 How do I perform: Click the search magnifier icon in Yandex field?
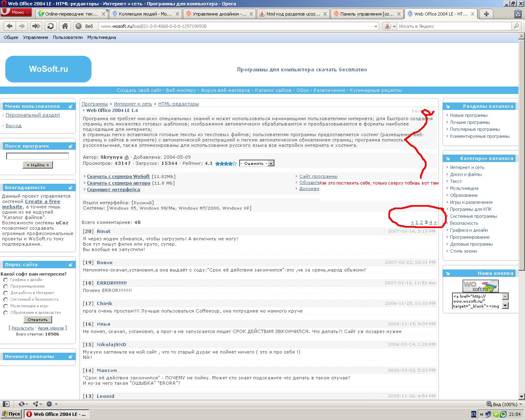pos(516,26)
